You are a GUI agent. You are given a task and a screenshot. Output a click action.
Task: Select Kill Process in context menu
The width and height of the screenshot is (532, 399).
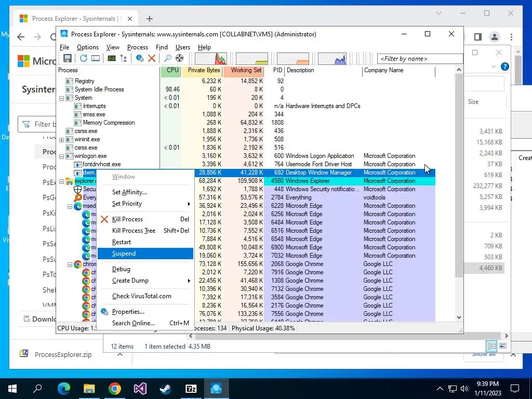tap(145, 219)
